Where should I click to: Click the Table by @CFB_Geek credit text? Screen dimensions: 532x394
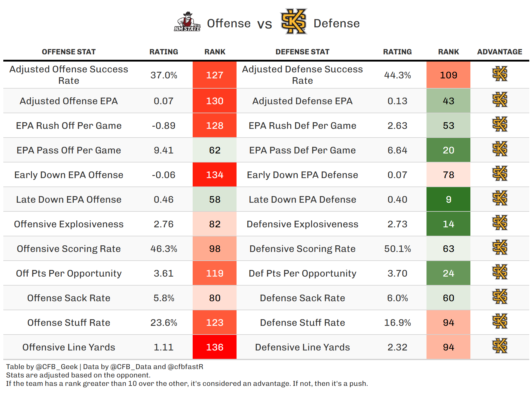[42, 367]
